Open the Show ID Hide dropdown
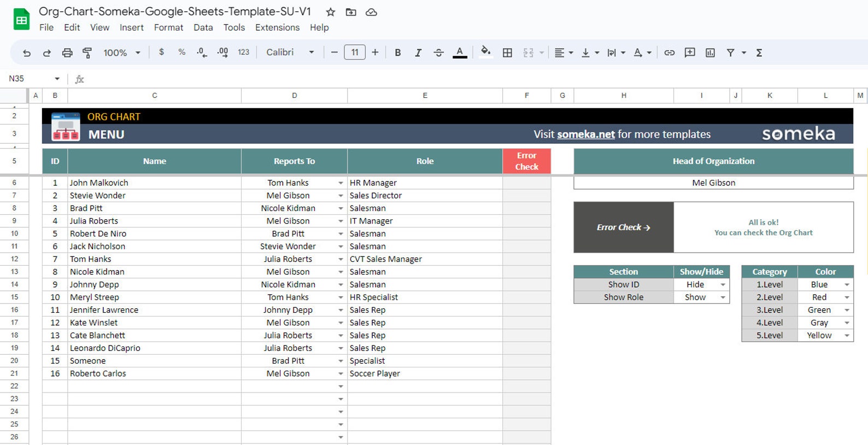Viewport: 868px width, 445px height. pyautogui.click(x=723, y=285)
